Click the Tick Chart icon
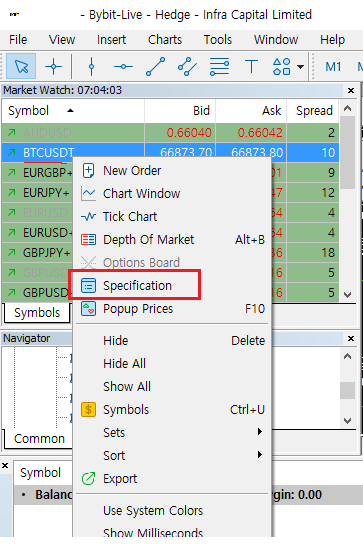Viewport: 363px width, 548px height. point(88,216)
